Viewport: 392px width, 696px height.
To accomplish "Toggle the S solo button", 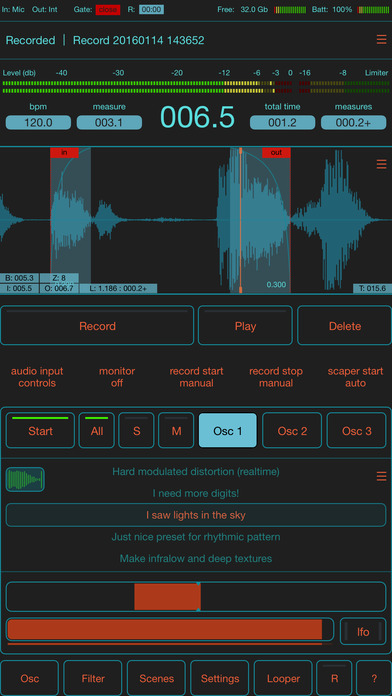I will (136, 431).
